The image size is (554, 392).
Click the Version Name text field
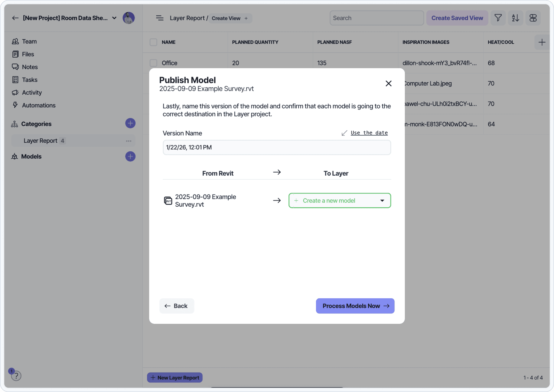click(276, 147)
